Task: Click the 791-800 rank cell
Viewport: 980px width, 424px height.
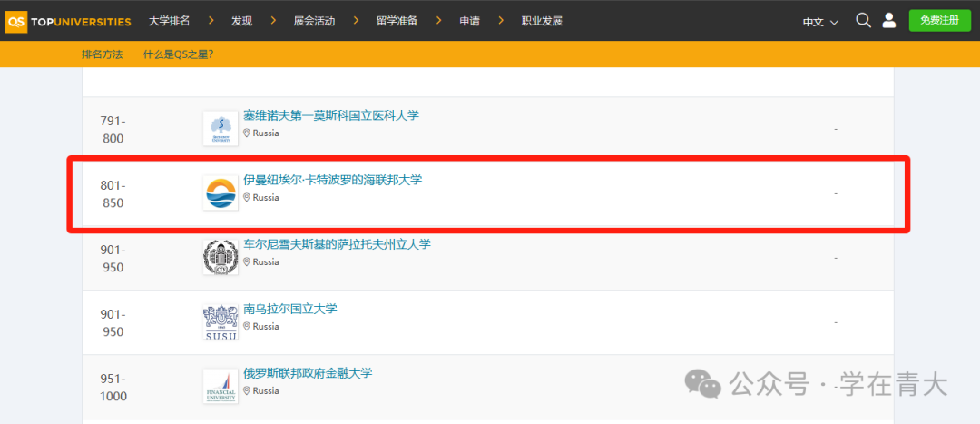Action: tap(113, 130)
